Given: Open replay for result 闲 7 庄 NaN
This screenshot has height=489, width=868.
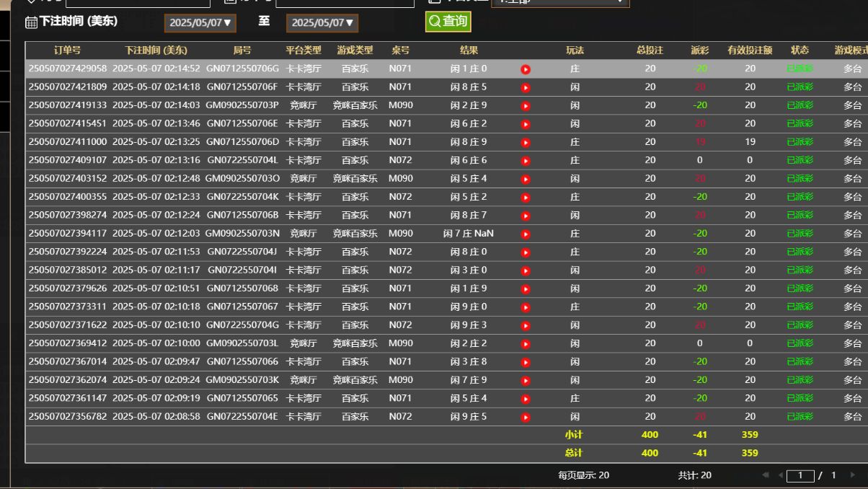Looking at the screenshot, I should [x=526, y=234].
